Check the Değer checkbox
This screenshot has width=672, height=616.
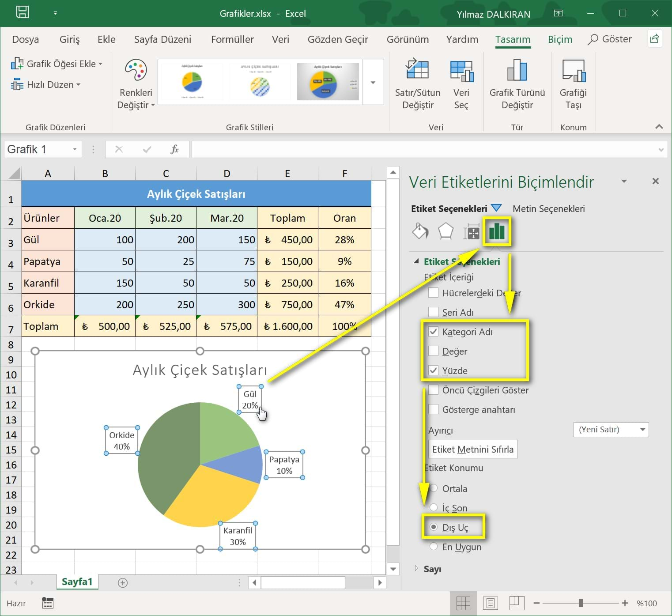[434, 351]
